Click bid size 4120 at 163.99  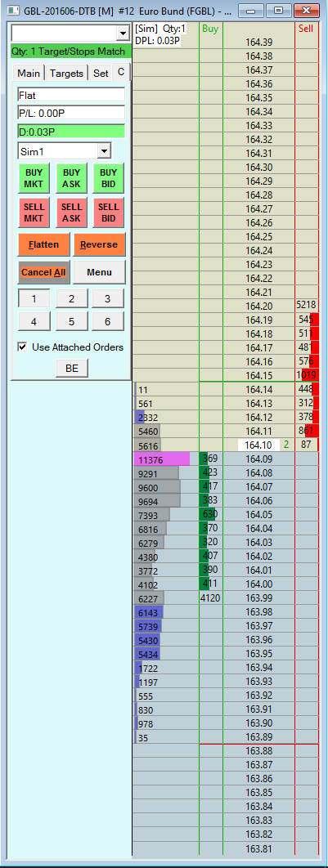(210, 597)
